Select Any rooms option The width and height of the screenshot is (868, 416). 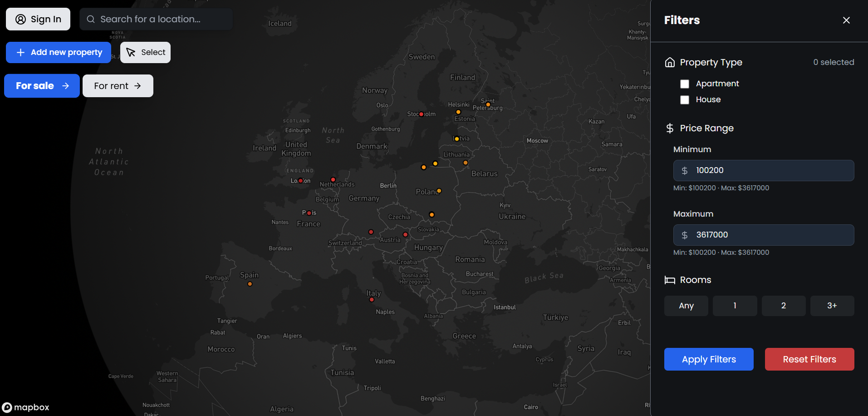pyautogui.click(x=686, y=306)
